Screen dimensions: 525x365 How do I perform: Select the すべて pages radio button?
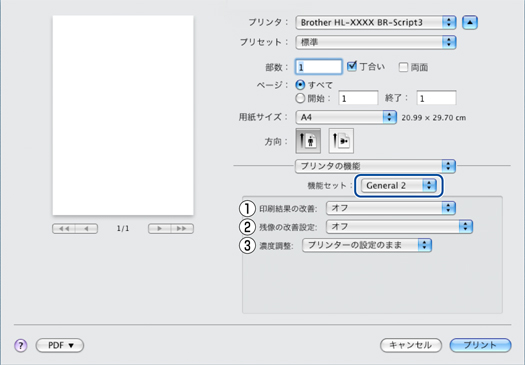(x=300, y=85)
